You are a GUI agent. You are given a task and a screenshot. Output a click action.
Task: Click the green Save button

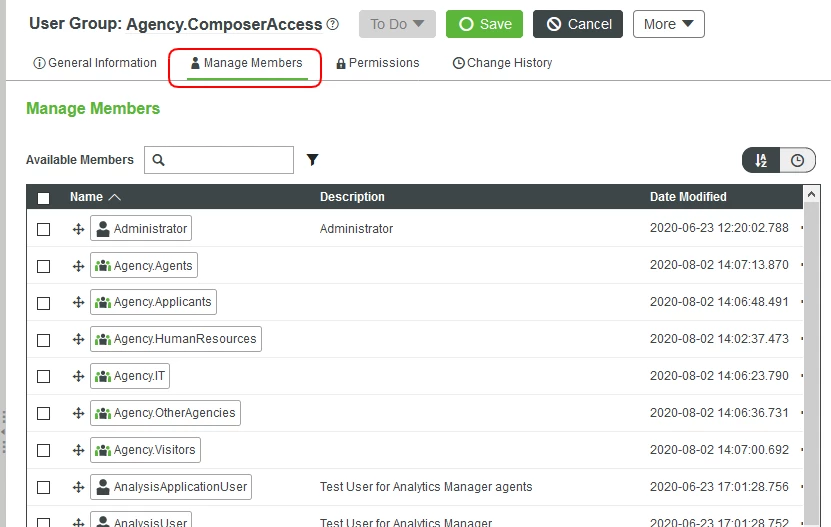484,24
